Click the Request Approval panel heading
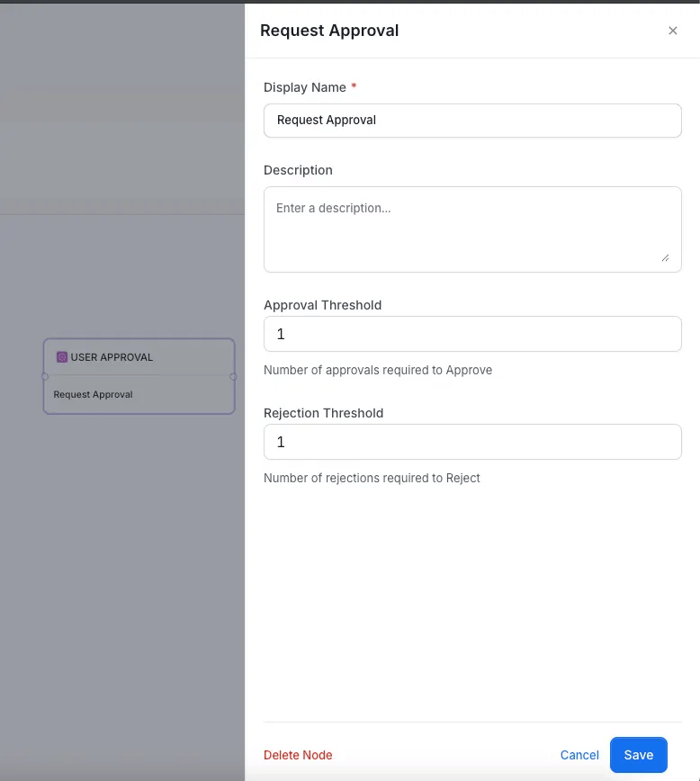 click(329, 30)
